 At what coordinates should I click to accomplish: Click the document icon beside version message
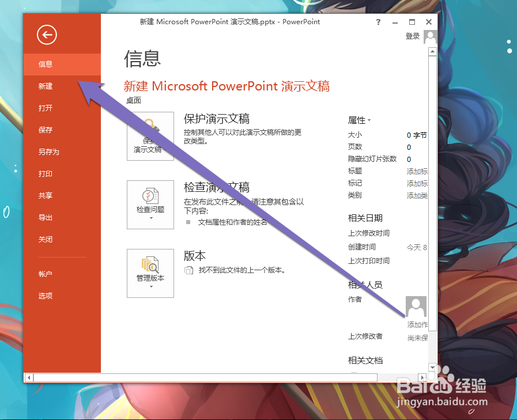(188, 270)
